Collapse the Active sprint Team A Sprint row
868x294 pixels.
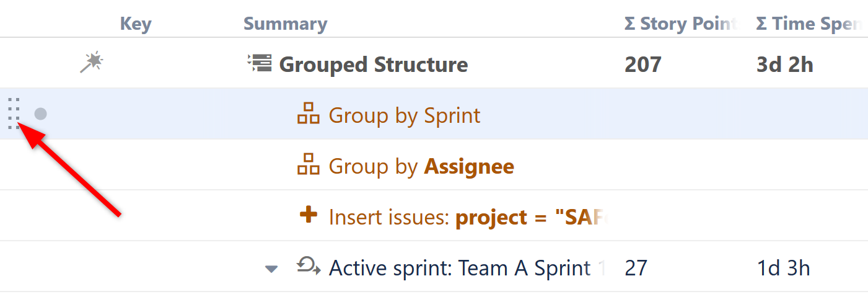click(271, 269)
